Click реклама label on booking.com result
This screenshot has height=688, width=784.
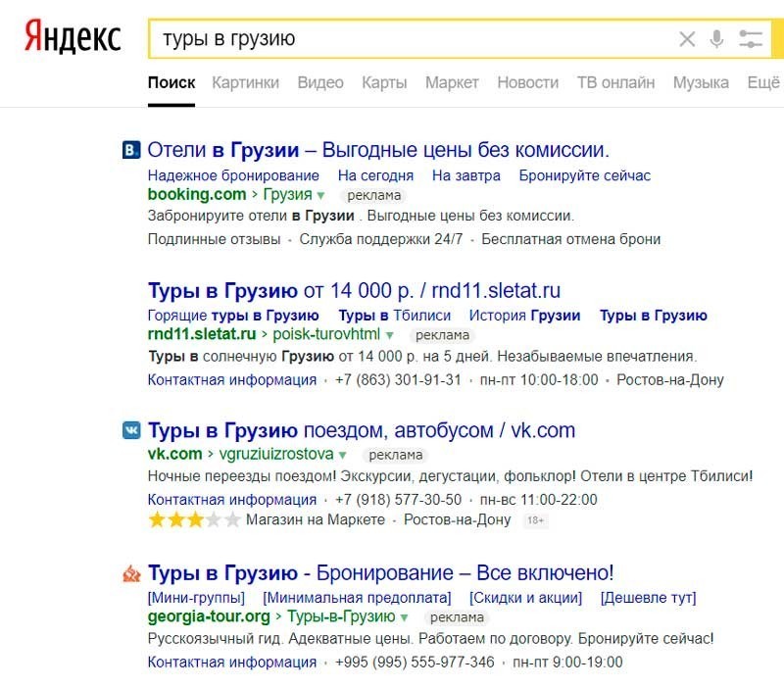(374, 195)
